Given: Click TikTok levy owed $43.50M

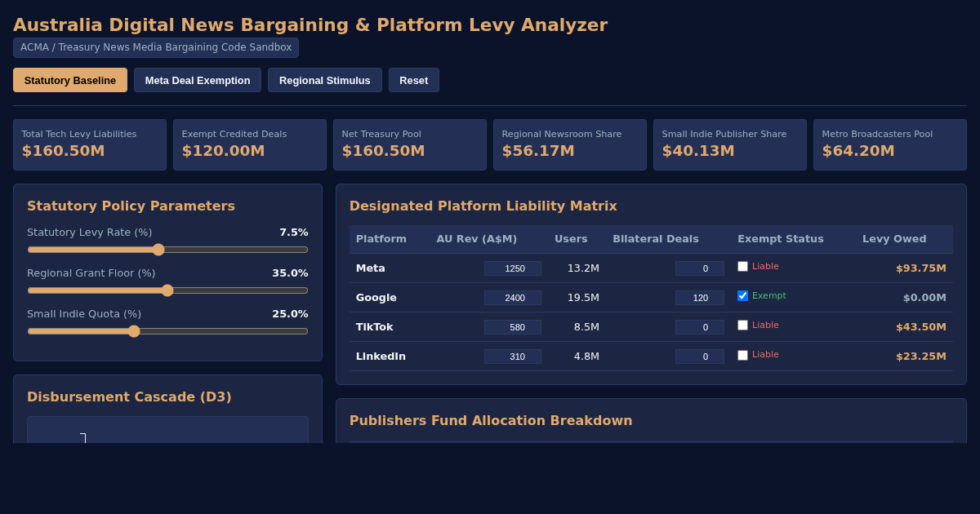Looking at the screenshot, I should pos(921,327).
